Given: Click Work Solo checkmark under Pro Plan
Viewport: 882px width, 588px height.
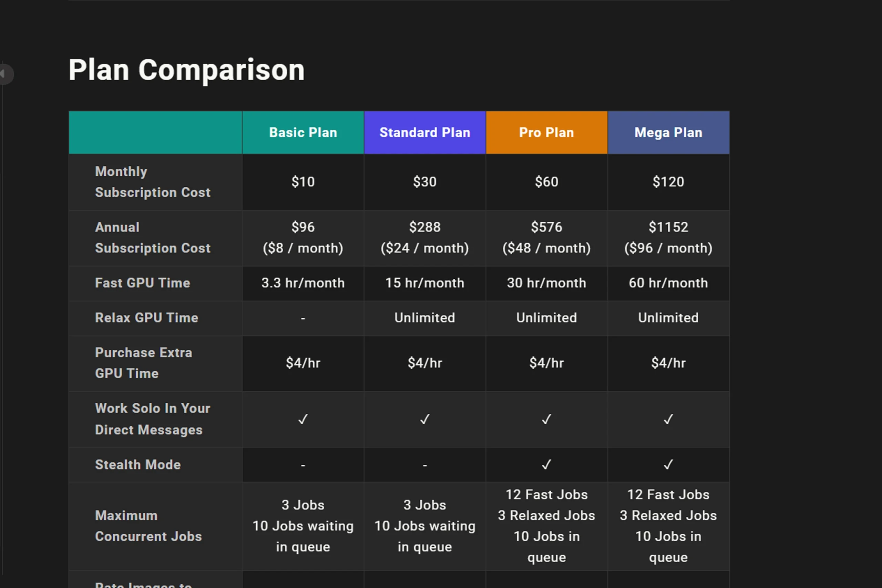Looking at the screenshot, I should pyautogui.click(x=547, y=419).
